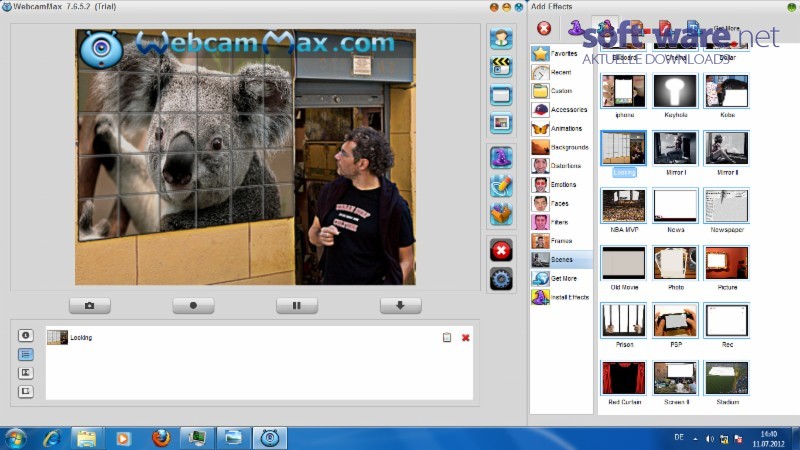Screen dimensions: 800x450
Task: Apply the Mirror I scene effect
Action: (675, 148)
